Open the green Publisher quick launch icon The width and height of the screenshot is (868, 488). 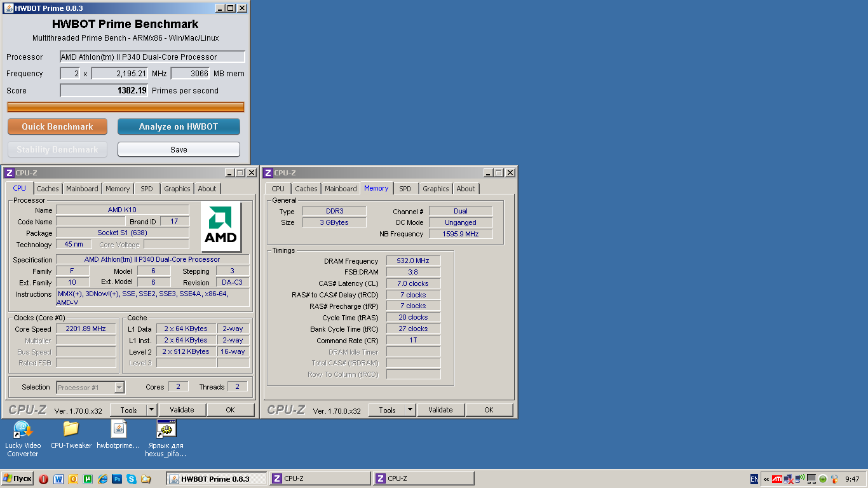pos(88,479)
